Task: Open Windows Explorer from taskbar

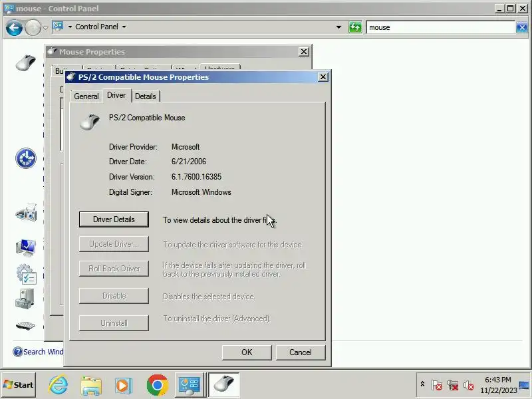Action: tap(91, 385)
